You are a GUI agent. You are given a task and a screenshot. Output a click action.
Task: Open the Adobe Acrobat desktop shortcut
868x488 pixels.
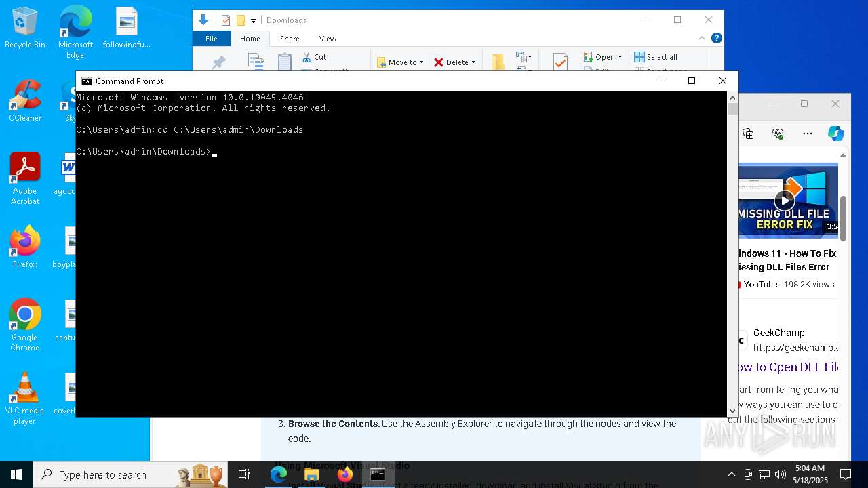click(x=24, y=178)
